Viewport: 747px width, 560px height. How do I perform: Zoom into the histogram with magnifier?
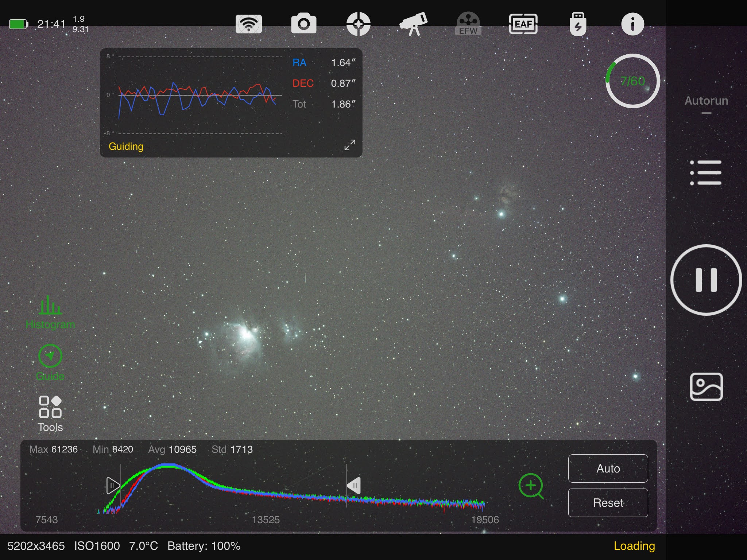531,486
